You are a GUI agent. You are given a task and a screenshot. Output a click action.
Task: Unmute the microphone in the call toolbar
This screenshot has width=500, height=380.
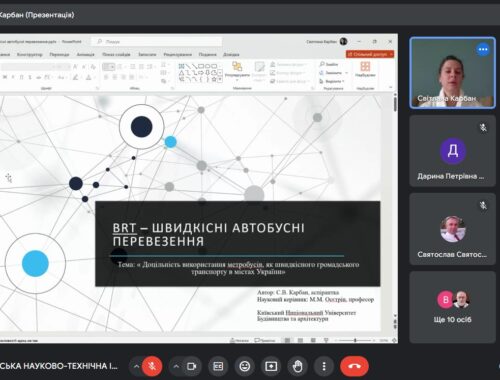point(152,366)
